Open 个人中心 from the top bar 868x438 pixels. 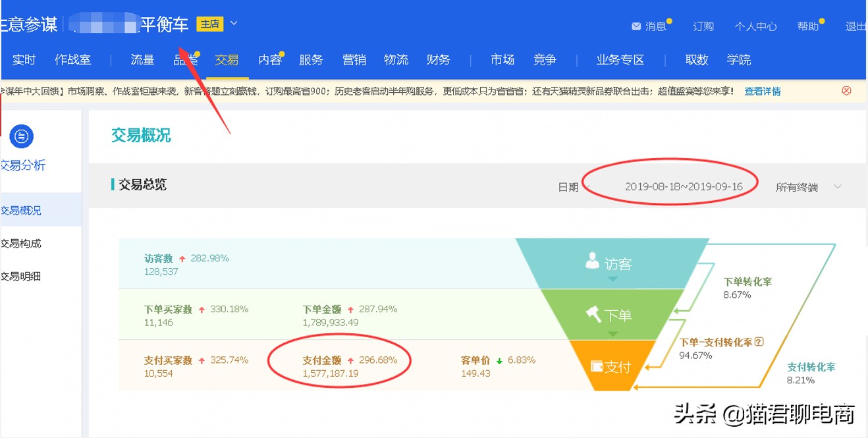tap(756, 26)
